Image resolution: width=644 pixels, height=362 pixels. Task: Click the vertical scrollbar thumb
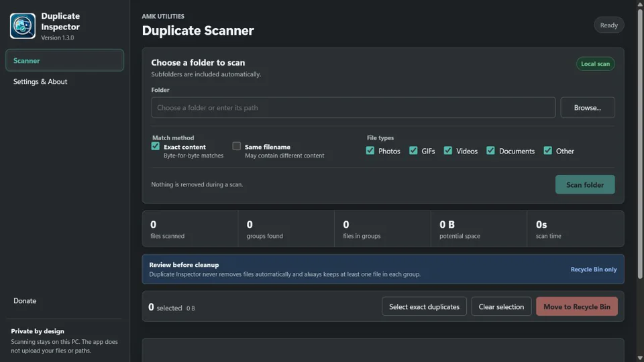tap(640, 143)
